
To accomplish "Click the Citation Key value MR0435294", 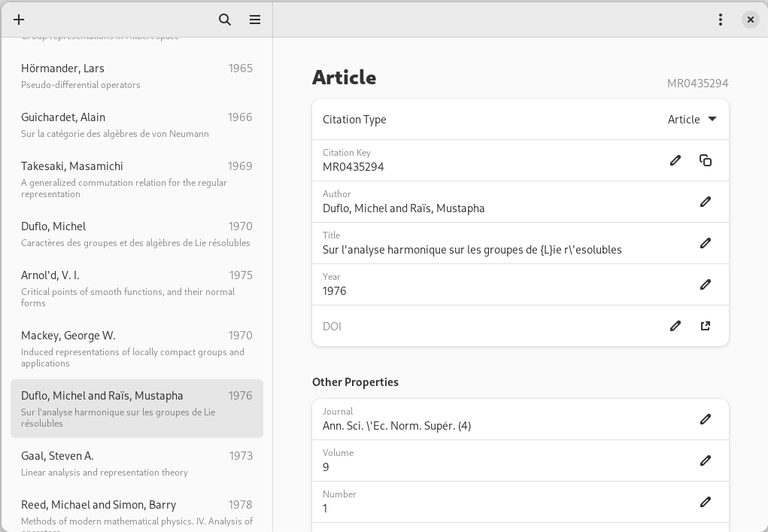I will [353, 167].
